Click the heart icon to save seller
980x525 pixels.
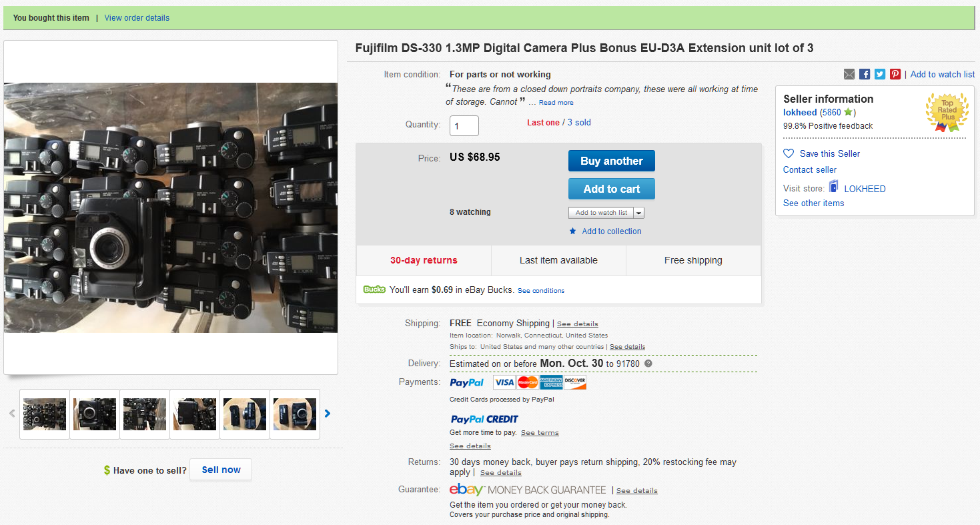coord(789,153)
